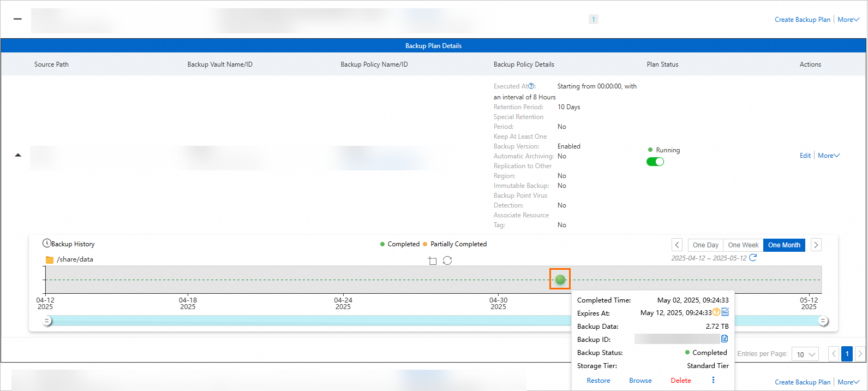Edit the backup expiration time
Viewport: 868px width, 391px height.
point(725,312)
